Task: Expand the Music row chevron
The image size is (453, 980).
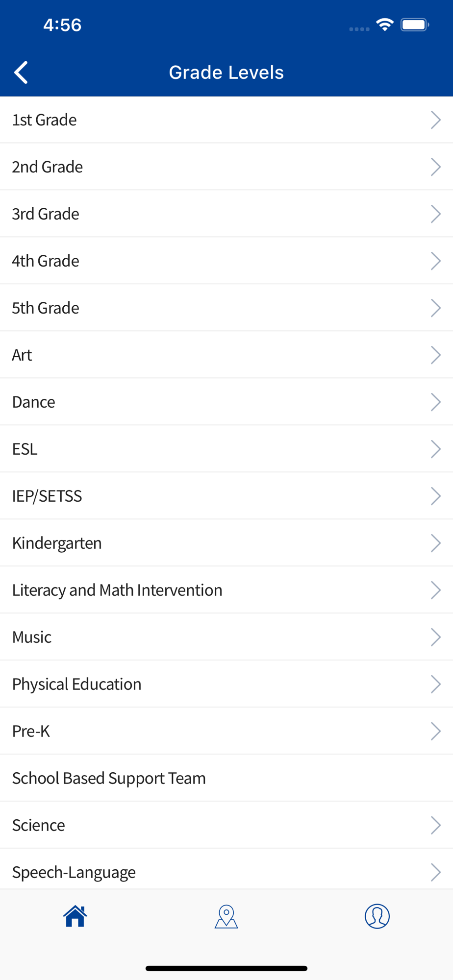Action: pyautogui.click(x=435, y=637)
